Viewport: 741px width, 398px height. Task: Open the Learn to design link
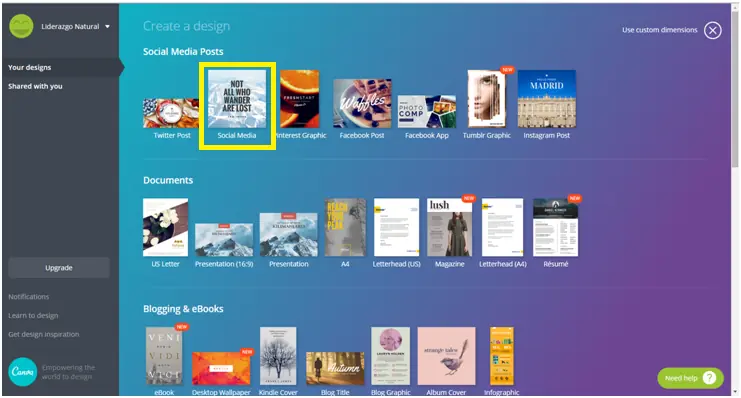(x=33, y=315)
